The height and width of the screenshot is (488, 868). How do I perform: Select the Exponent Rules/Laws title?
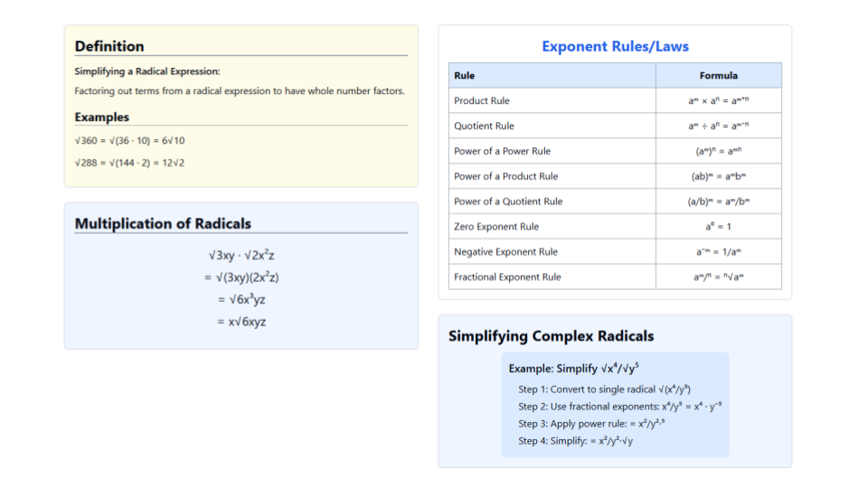(x=615, y=46)
